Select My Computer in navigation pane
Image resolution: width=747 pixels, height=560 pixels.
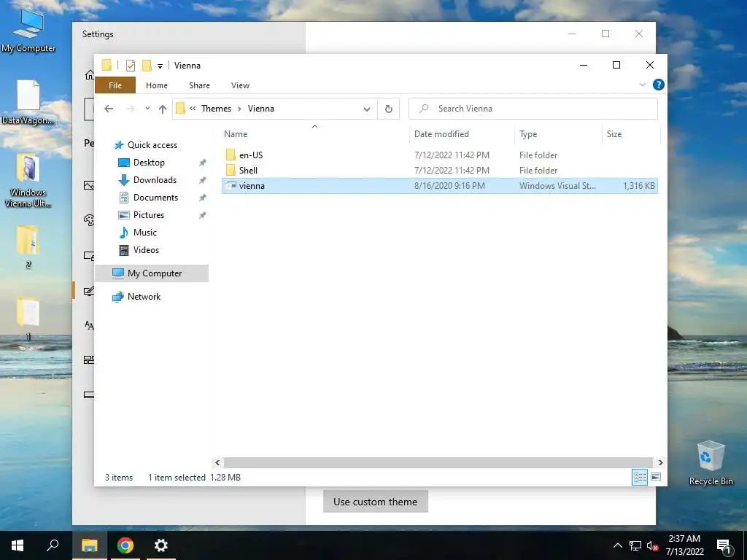(x=152, y=273)
